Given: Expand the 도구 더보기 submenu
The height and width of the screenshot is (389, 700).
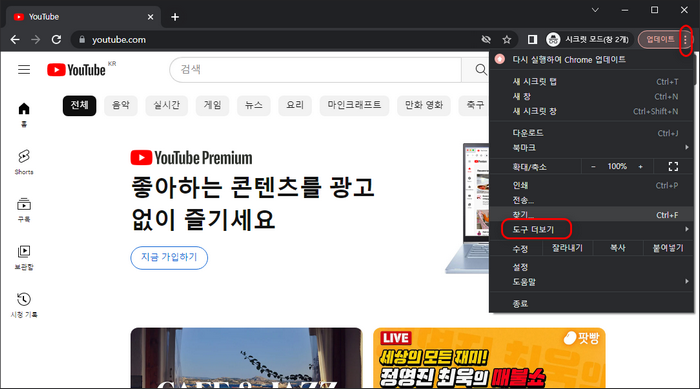Looking at the screenshot, I should click(x=592, y=230).
